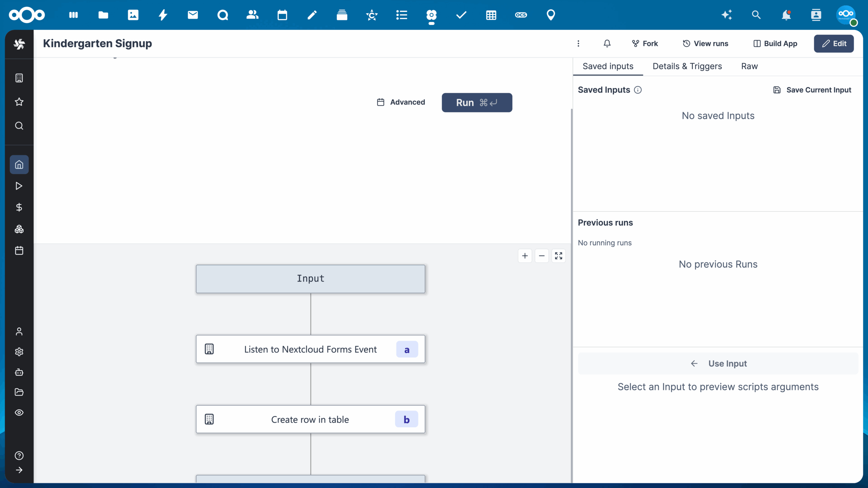
Task: Click Save Current Input
Action: (x=812, y=90)
